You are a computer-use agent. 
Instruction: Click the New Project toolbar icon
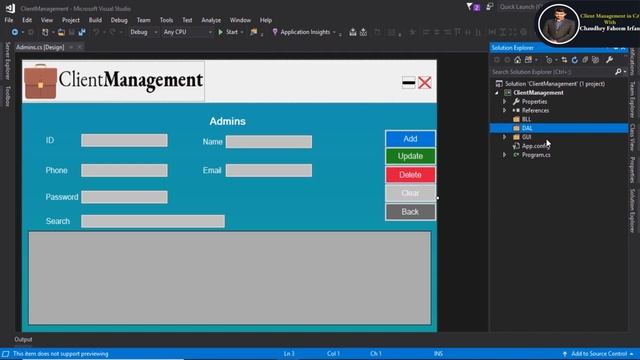(x=45, y=32)
